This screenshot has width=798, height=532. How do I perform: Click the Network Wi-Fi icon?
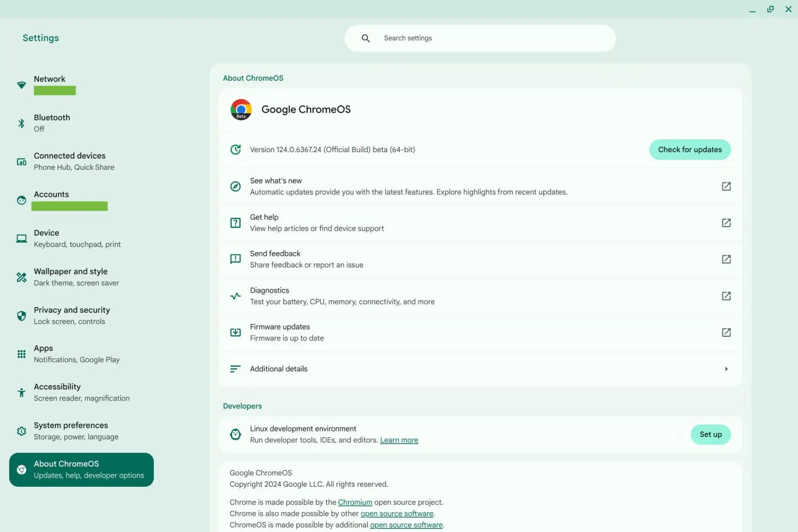click(21, 85)
